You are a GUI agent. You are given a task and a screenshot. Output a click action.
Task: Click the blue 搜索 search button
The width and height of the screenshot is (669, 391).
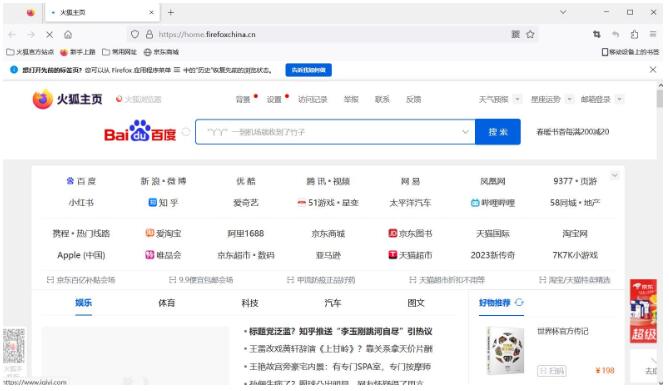coord(498,132)
